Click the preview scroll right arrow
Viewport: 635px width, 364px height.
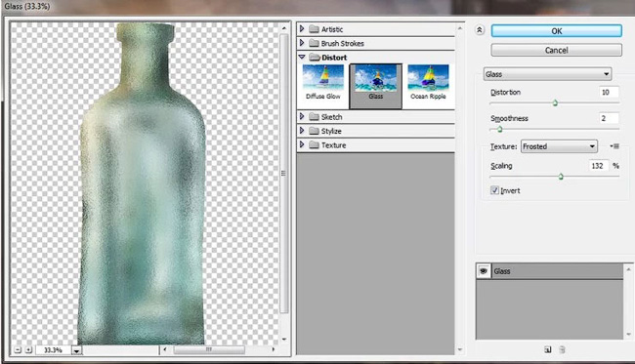click(x=274, y=349)
